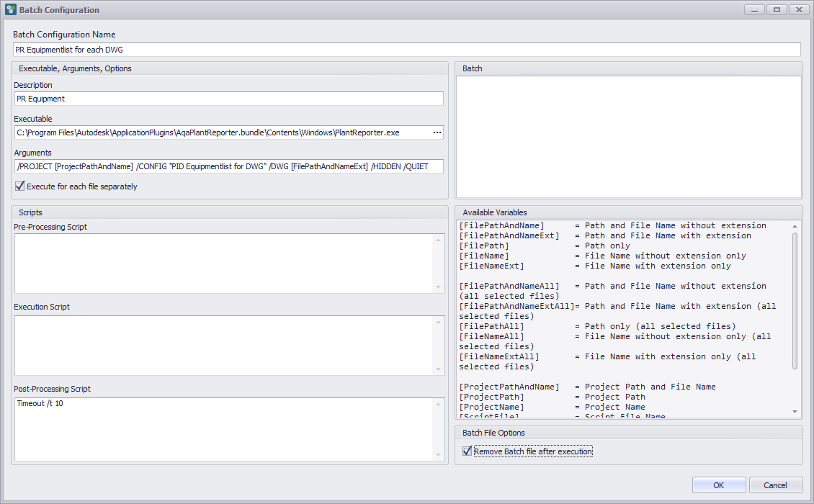
Task: Toggle the Execute for each file separately option
Action: pyautogui.click(x=18, y=184)
